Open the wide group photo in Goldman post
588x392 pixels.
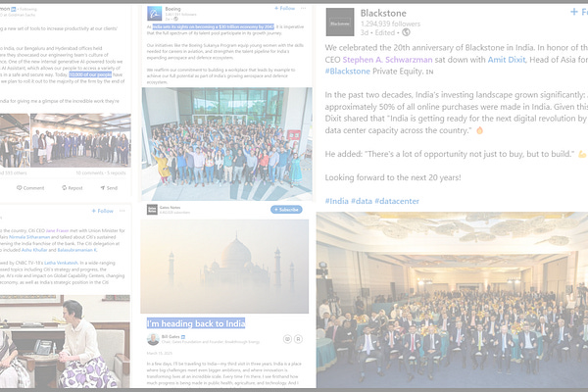tap(80, 140)
